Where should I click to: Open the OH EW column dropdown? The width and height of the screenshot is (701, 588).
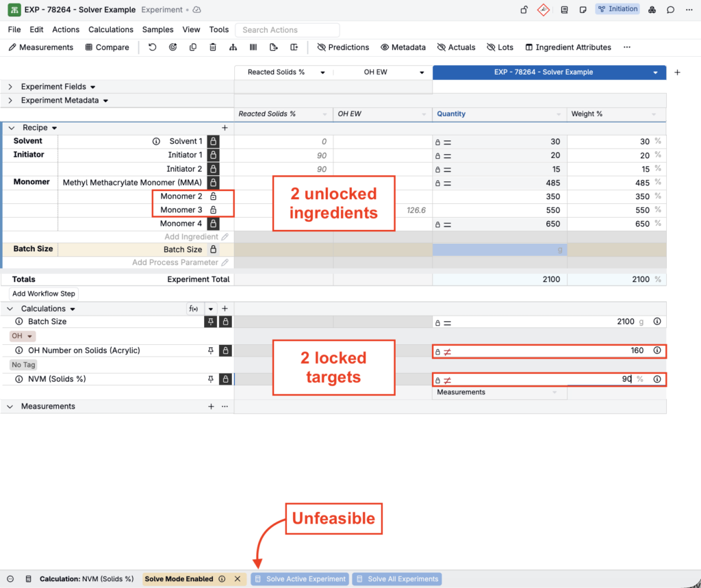[x=422, y=73]
